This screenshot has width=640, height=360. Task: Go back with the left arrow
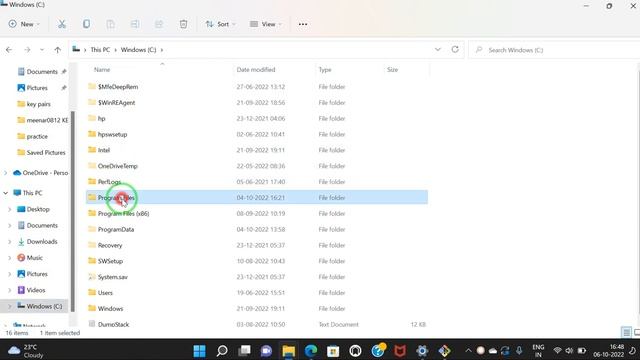click(x=9, y=50)
